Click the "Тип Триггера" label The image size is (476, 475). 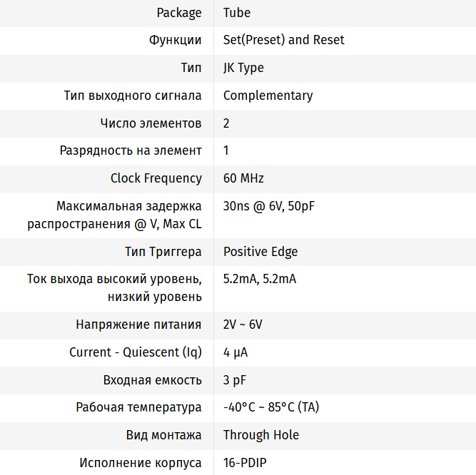[x=163, y=252]
